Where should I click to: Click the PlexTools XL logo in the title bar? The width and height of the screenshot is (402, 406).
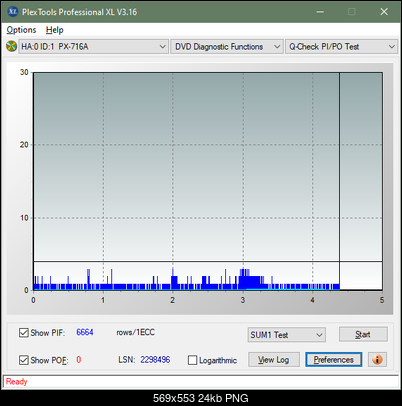13,12
